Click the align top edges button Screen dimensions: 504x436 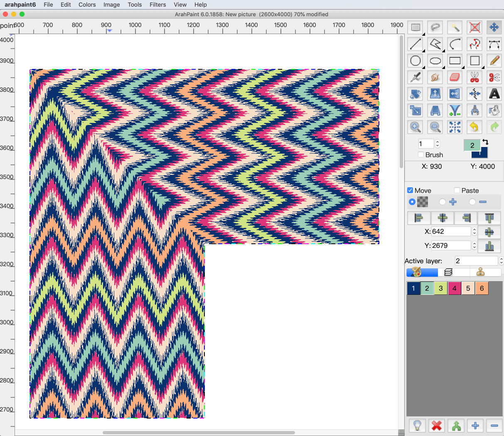[489, 218]
